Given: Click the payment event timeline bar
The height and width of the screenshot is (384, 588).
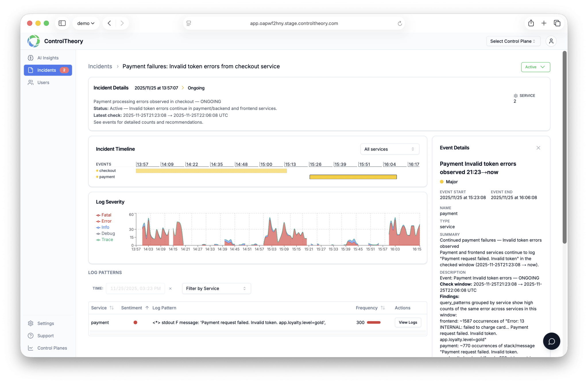Looking at the screenshot, I should [353, 177].
